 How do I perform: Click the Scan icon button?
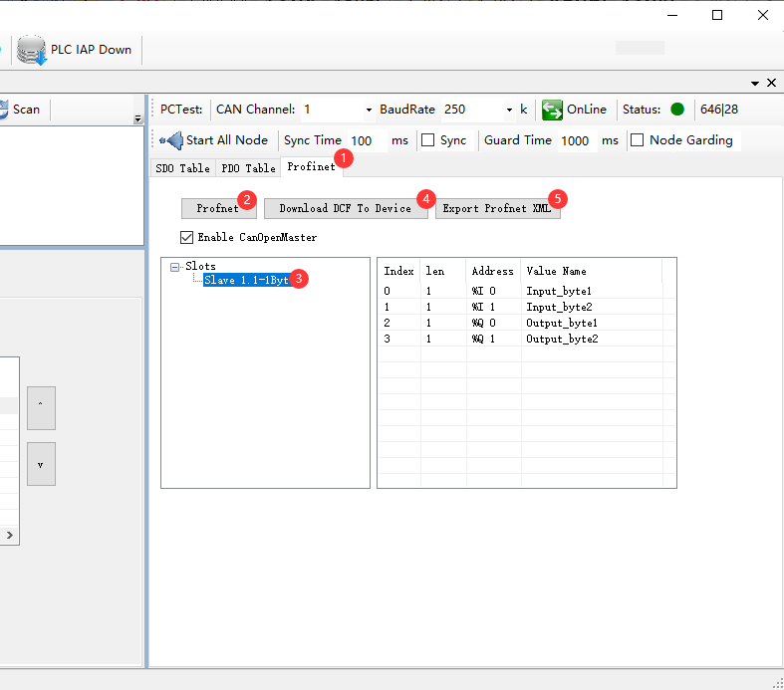4,110
